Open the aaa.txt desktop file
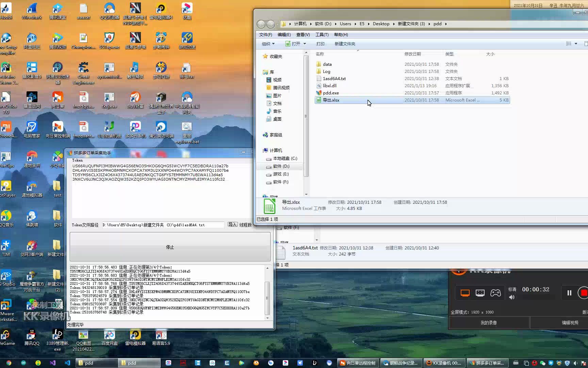 [x=83, y=11]
